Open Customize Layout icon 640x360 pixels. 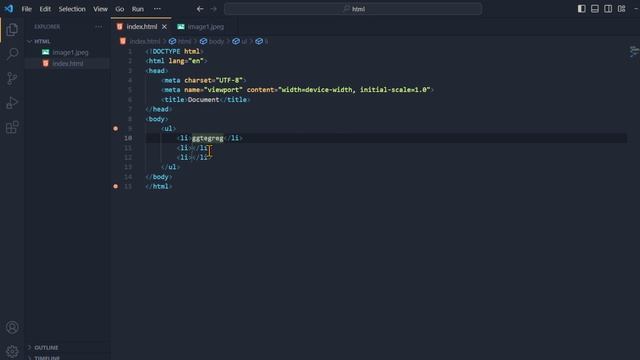coord(621,9)
